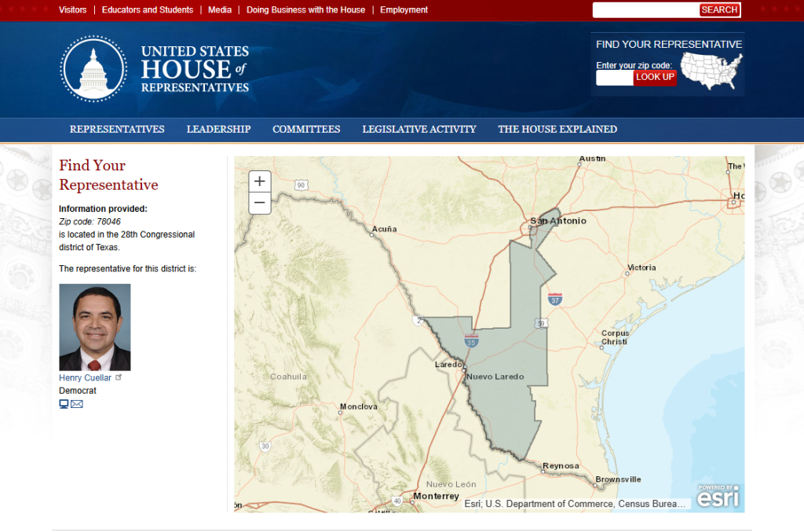Open the Legislative Activity menu
This screenshot has height=532, width=804.
pyautogui.click(x=419, y=129)
